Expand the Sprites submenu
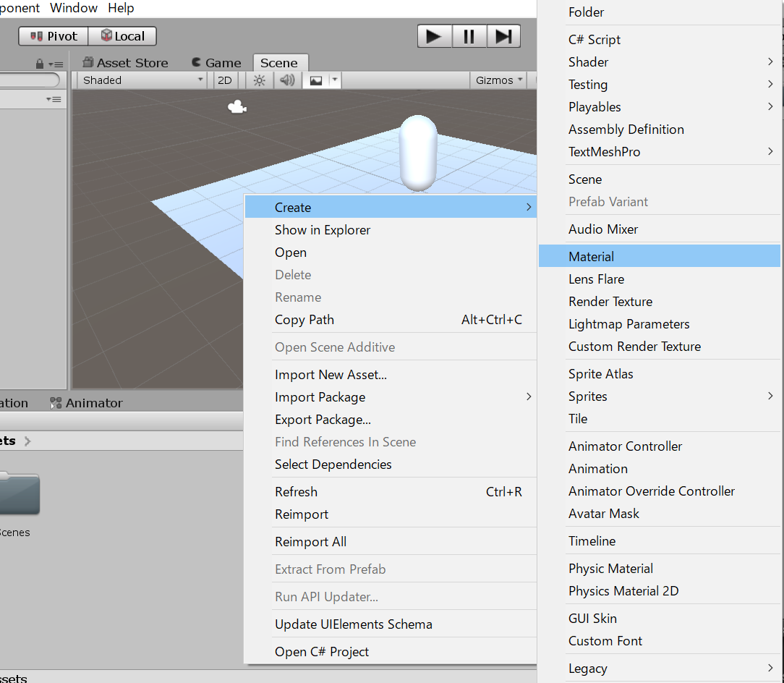784x683 pixels. 660,396
